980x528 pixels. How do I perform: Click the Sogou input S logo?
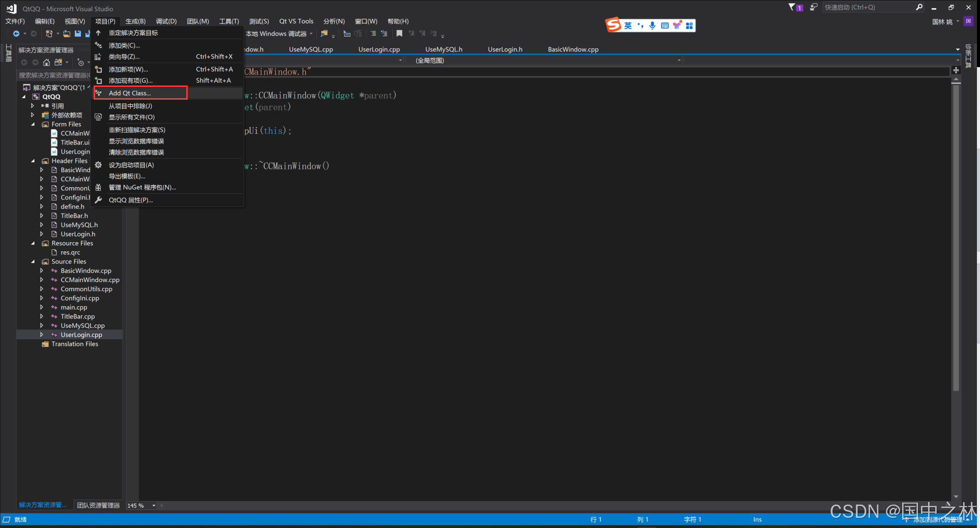click(613, 25)
